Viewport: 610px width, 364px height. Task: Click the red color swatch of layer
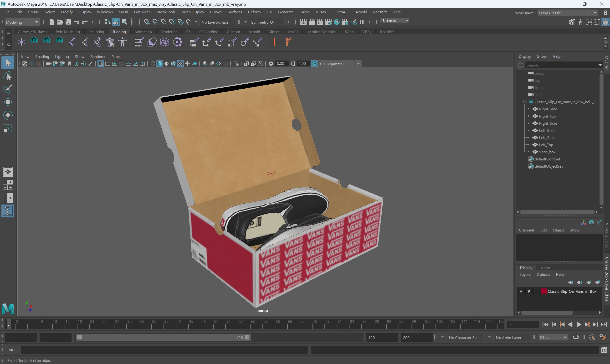tap(543, 291)
